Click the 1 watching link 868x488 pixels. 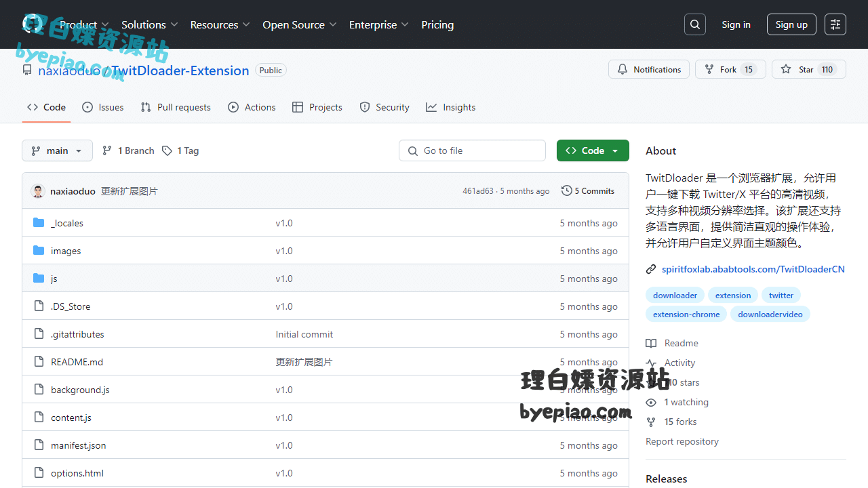click(x=686, y=403)
